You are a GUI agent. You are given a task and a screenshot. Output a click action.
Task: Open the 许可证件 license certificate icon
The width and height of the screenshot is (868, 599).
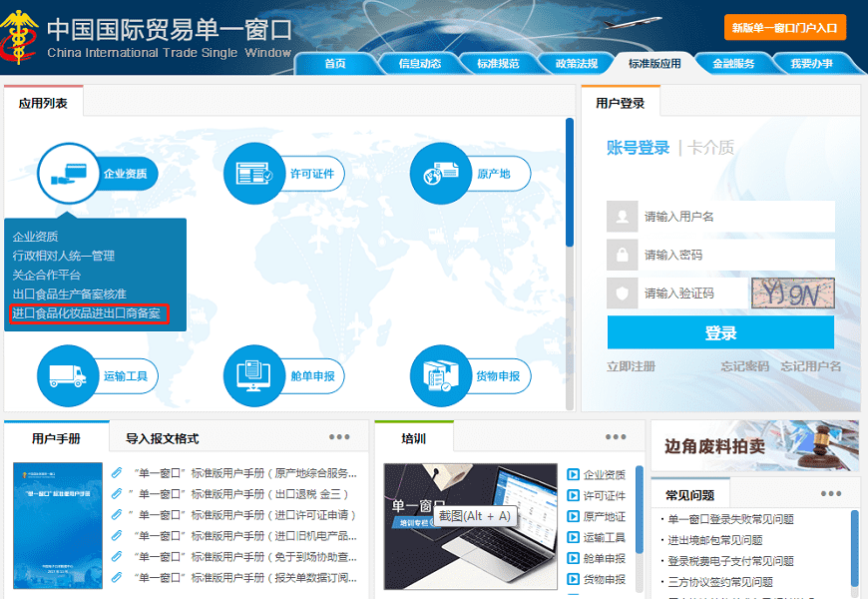[x=253, y=173]
